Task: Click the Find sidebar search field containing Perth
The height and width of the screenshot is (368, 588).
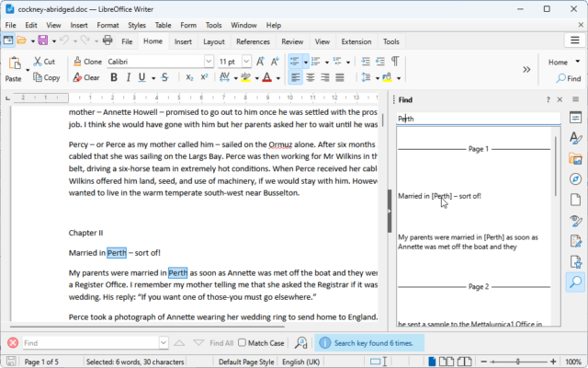Action: [x=479, y=119]
